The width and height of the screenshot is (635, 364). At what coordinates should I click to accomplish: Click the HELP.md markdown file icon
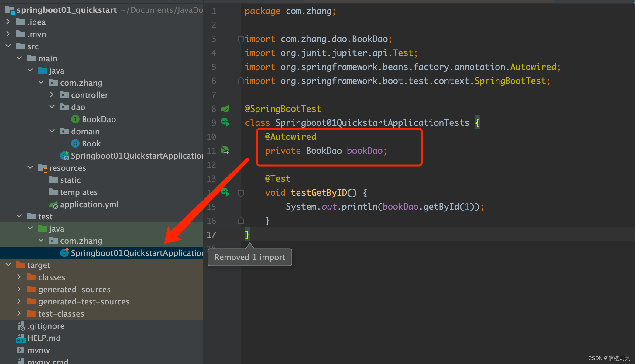tap(21, 338)
